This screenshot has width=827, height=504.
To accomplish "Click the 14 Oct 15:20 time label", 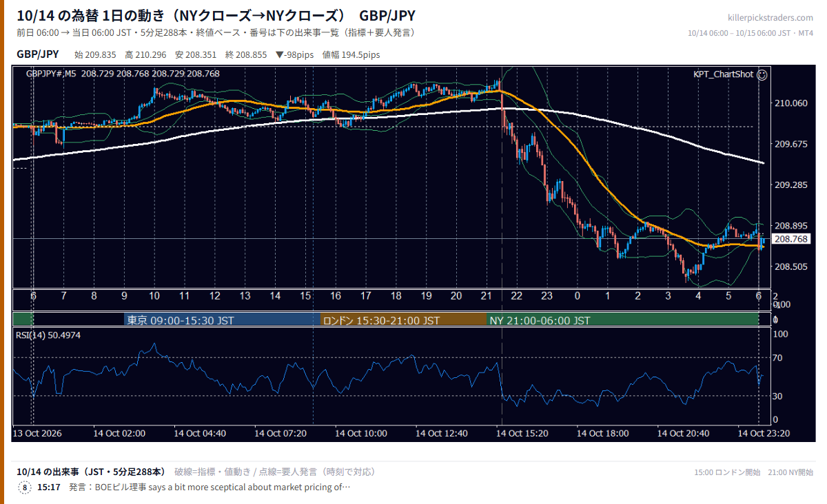I will coord(522,434).
